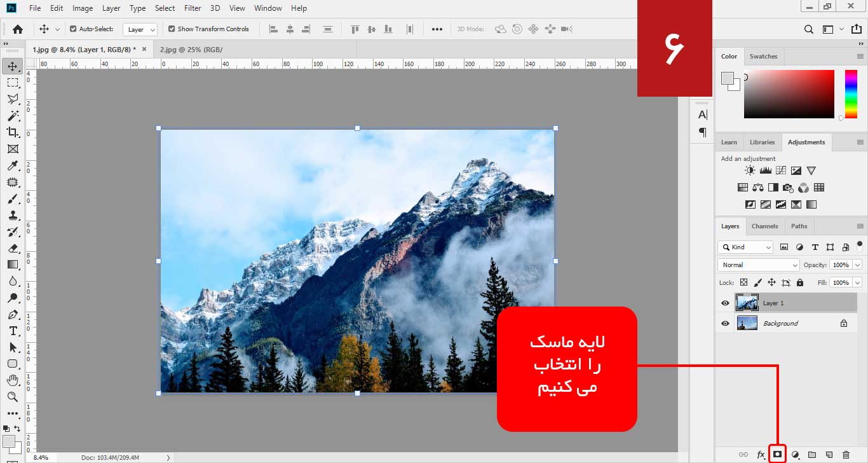Toggle lock transparent pixels
This screenshot has width=868, height=463.
[743, 282]
